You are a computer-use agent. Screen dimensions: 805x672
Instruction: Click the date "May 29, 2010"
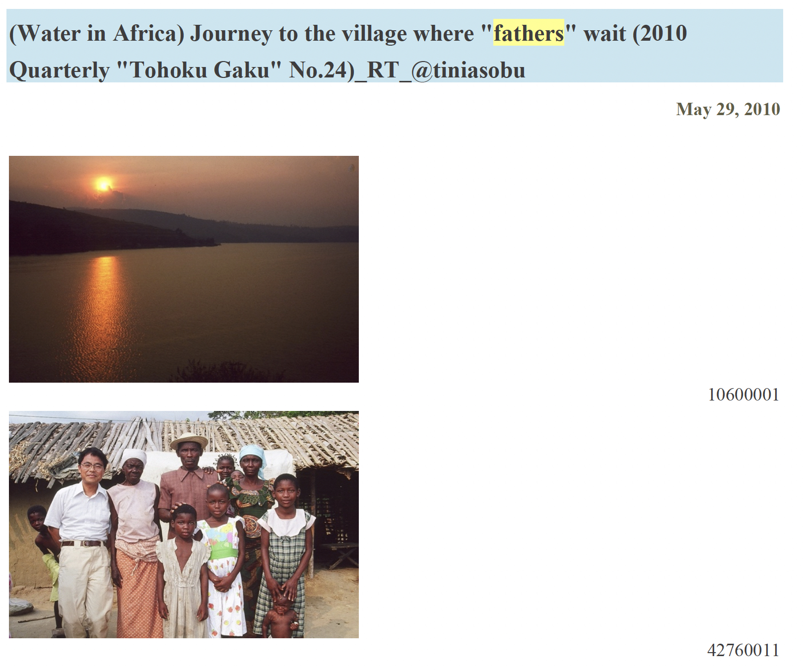728,109
